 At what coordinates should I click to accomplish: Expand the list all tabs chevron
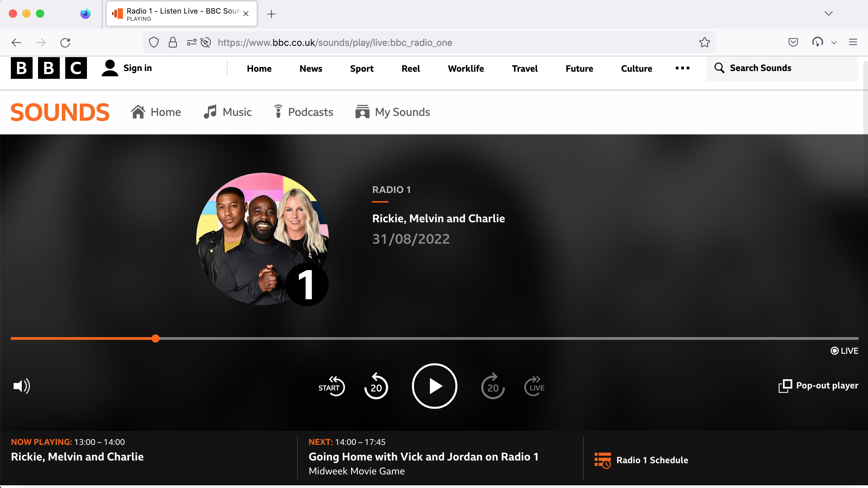[x=828, y=14]
